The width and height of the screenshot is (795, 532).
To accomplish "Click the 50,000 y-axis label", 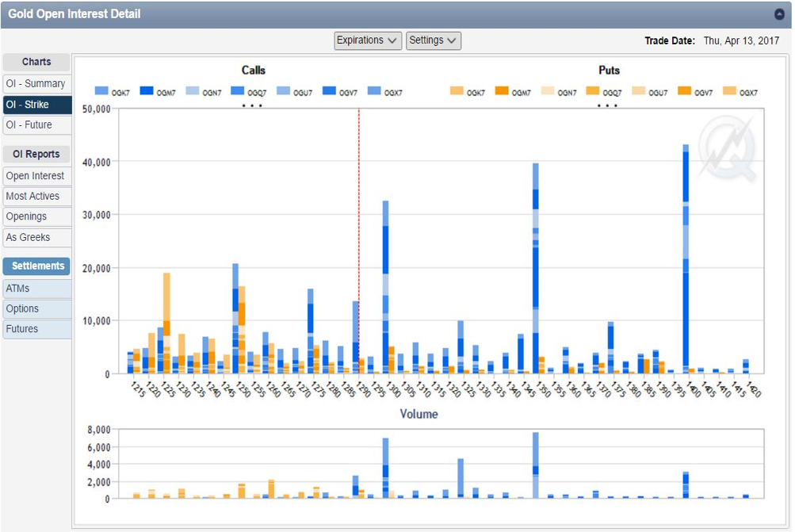I will [97, 109].
